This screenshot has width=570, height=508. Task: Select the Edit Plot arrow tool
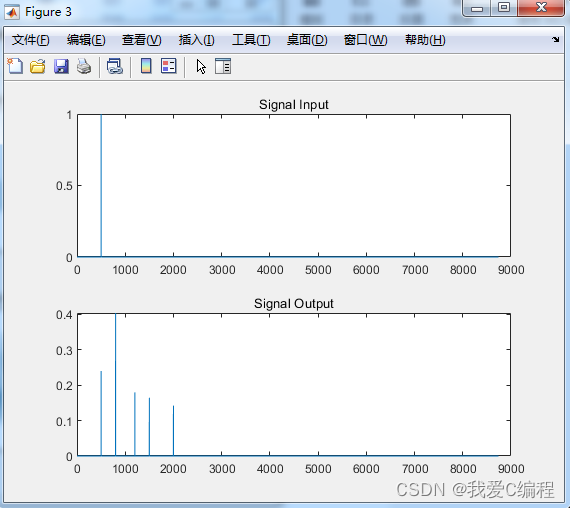201,67
